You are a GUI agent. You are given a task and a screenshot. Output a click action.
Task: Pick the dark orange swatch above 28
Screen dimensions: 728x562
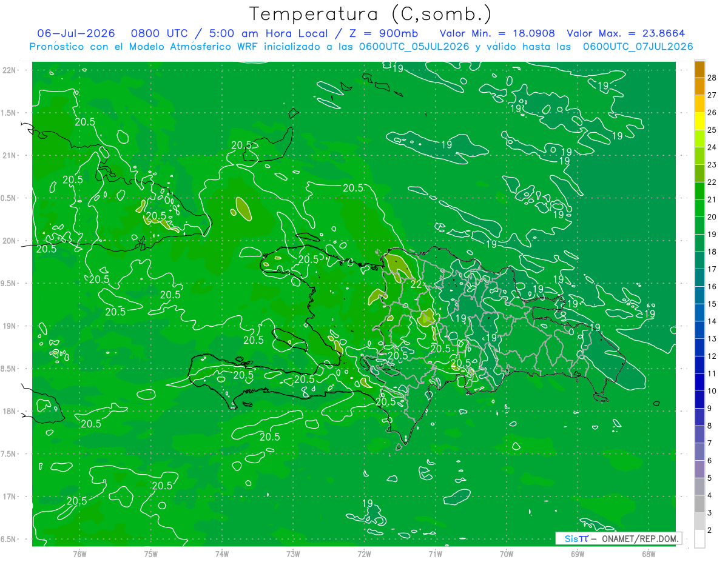[699, 69]
